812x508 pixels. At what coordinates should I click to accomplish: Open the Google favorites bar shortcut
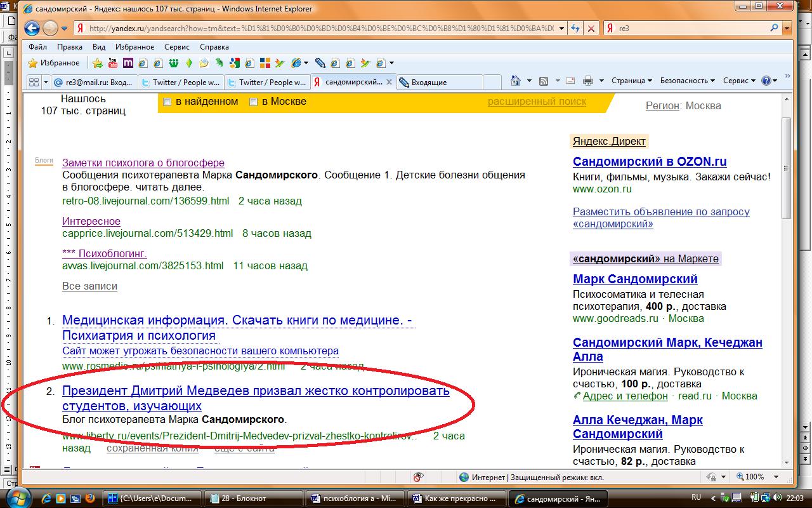coord(234,63)
